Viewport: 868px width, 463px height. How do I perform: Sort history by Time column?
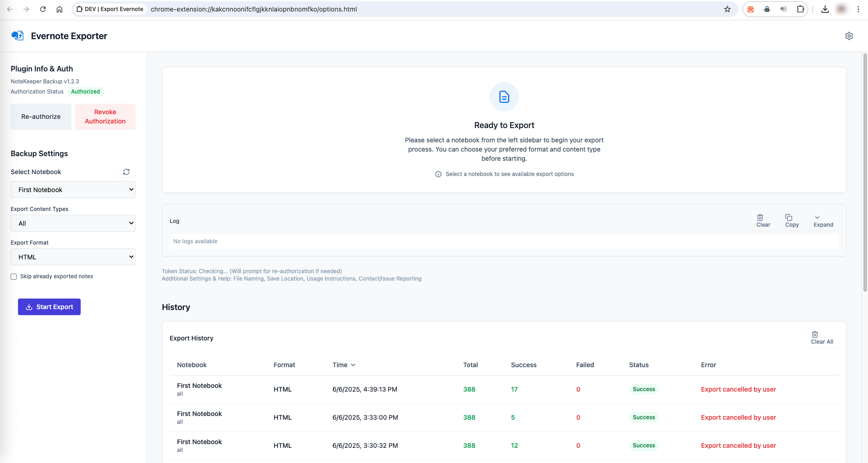343,364
